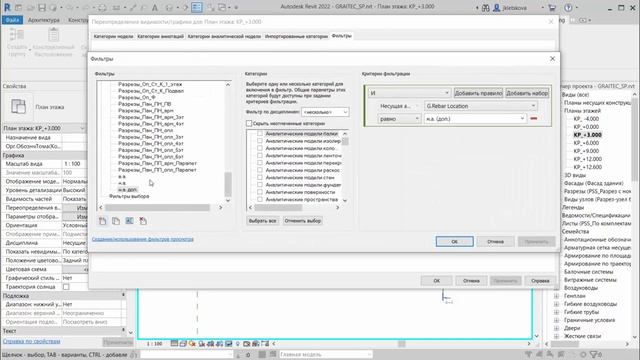Viewport: 640px width, 360px height.
Task: Toggle 'Траектория солнца' checkbox in Properties
Action: 66,287
